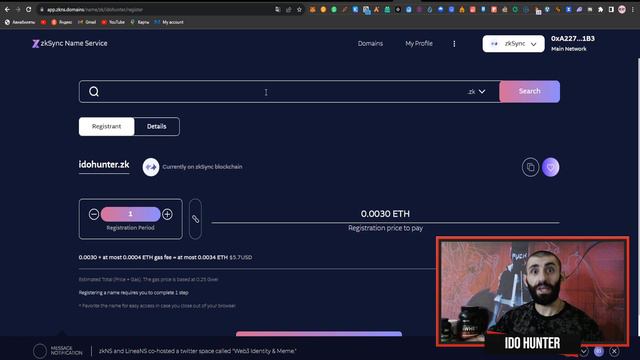Screen dimensions: 640x360
Task: Close the notification bar with X
Action: (614, 351)
